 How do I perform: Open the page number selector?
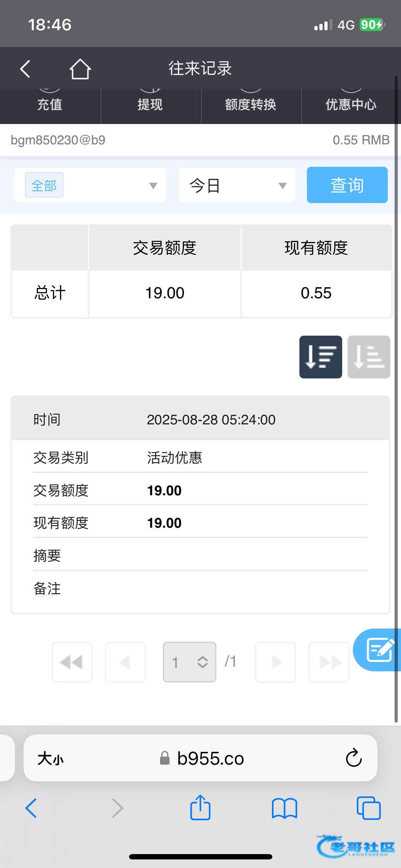tap(189, 662)
